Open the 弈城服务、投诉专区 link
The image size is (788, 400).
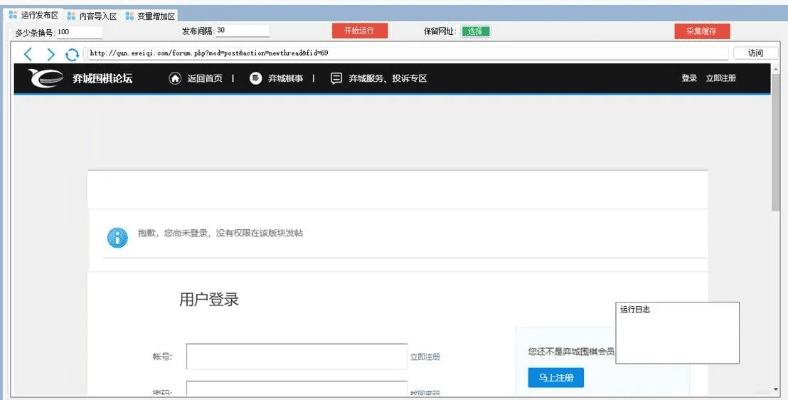(387, 78)
